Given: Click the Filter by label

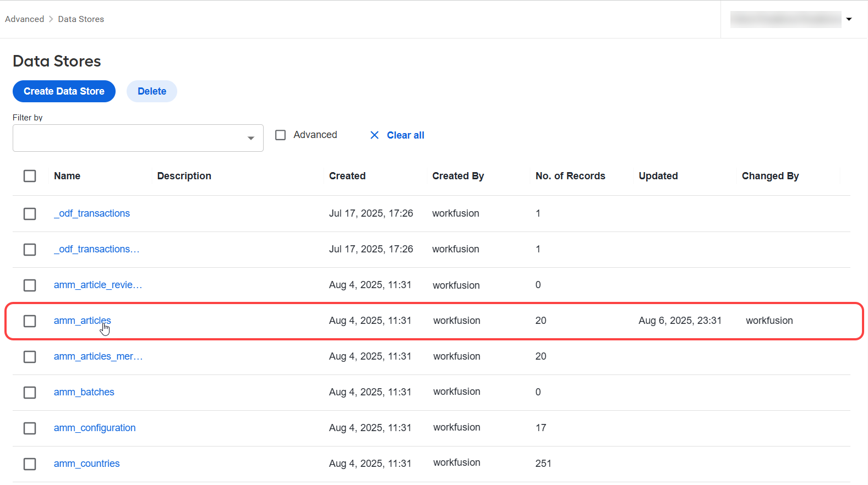Looking at the screenshot, I should coord(28,118).
